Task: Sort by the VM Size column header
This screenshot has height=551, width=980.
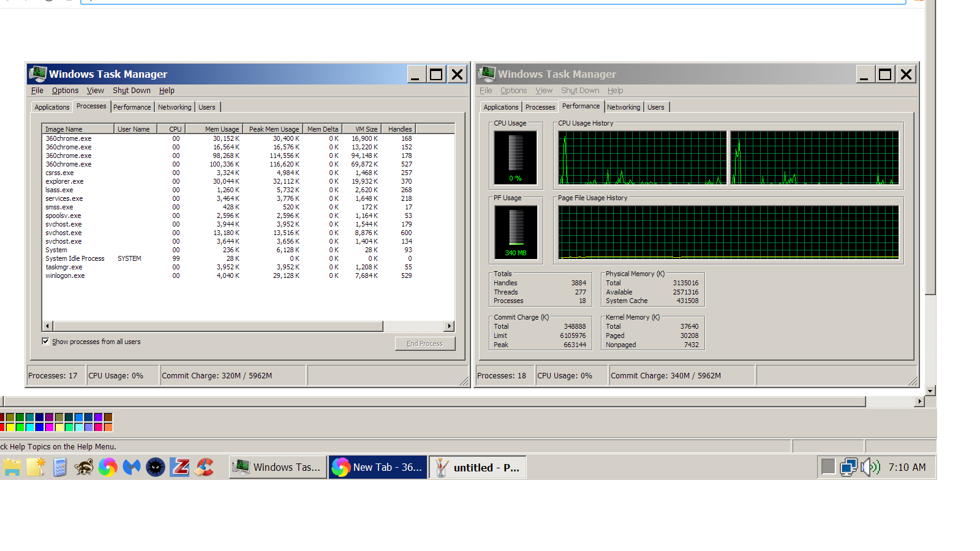Action: point(361,129)
